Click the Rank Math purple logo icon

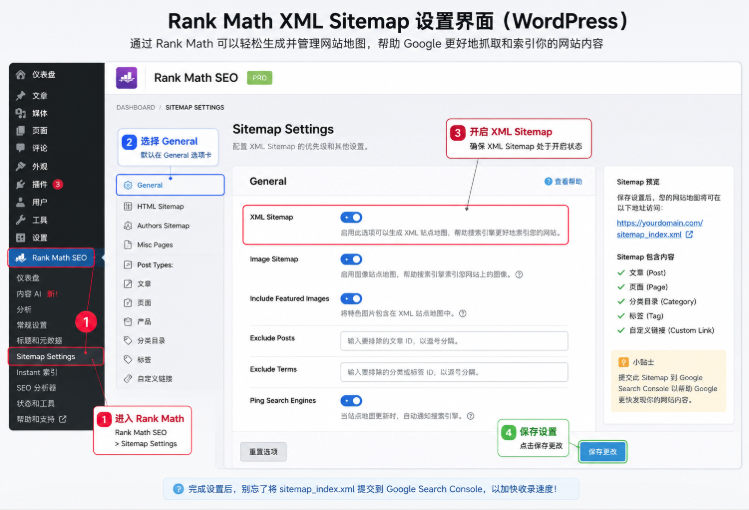pos(127,78)
